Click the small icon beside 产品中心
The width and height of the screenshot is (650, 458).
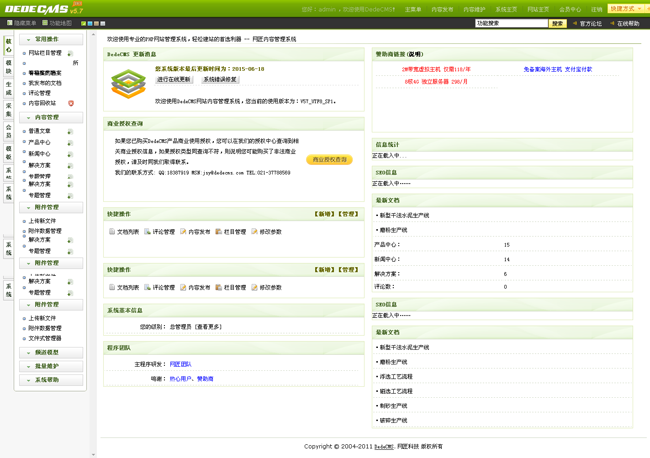70,143
